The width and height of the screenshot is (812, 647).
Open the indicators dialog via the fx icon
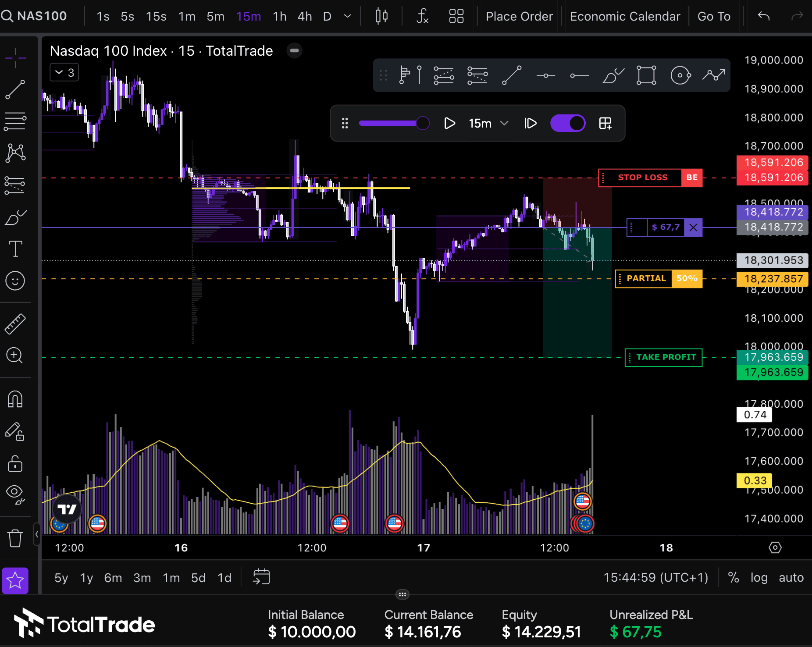coord(422,16)
